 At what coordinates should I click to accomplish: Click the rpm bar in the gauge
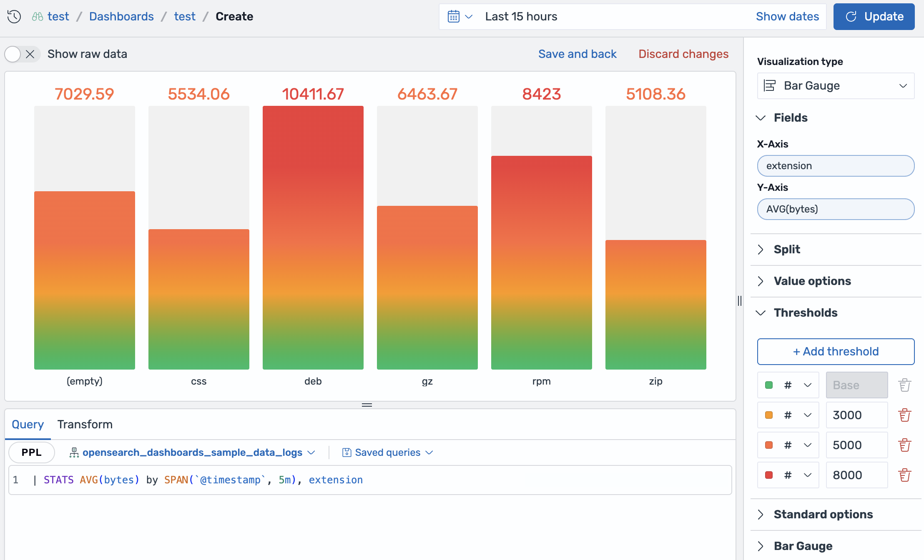[542, 262]
